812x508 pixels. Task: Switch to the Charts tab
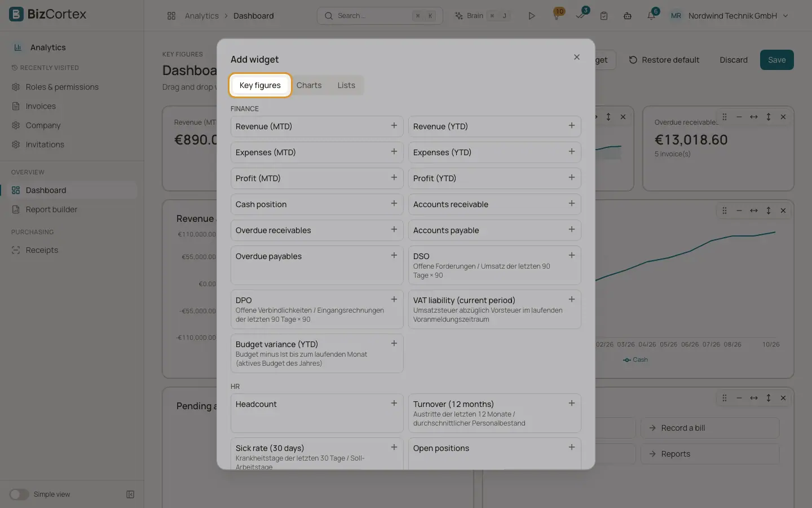click(309, 85)
